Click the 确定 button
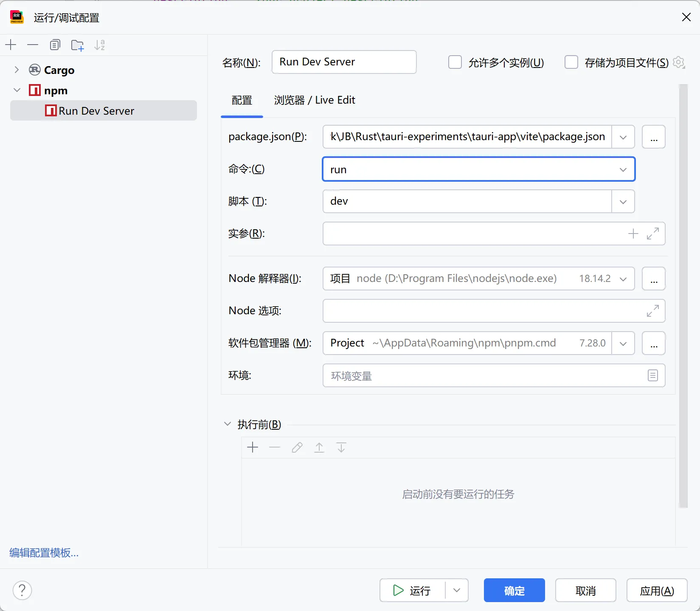Screen dimensions: 700x611 coord(514,590)
